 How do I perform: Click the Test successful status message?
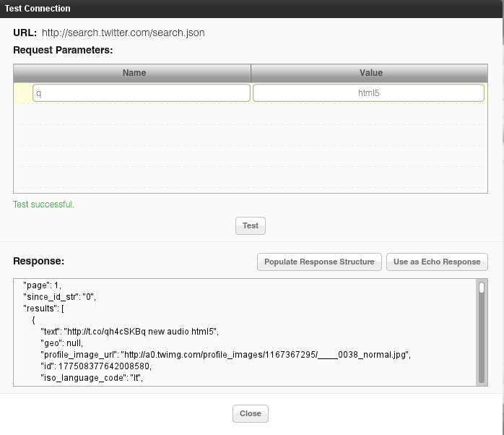pos(43,204)
